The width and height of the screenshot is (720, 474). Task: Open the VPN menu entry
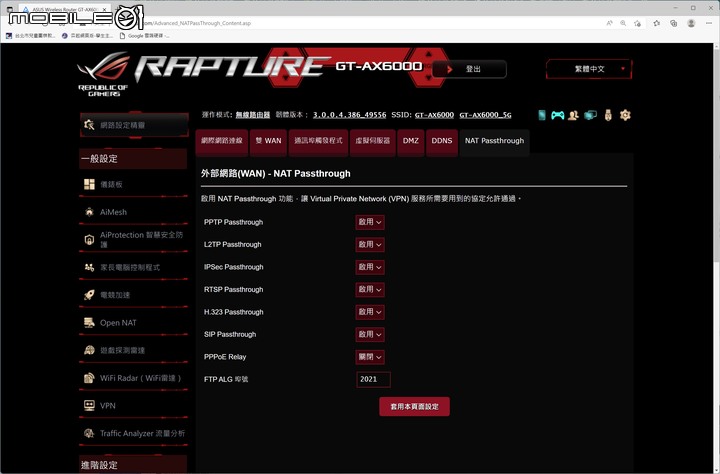[x=134, y=406]
